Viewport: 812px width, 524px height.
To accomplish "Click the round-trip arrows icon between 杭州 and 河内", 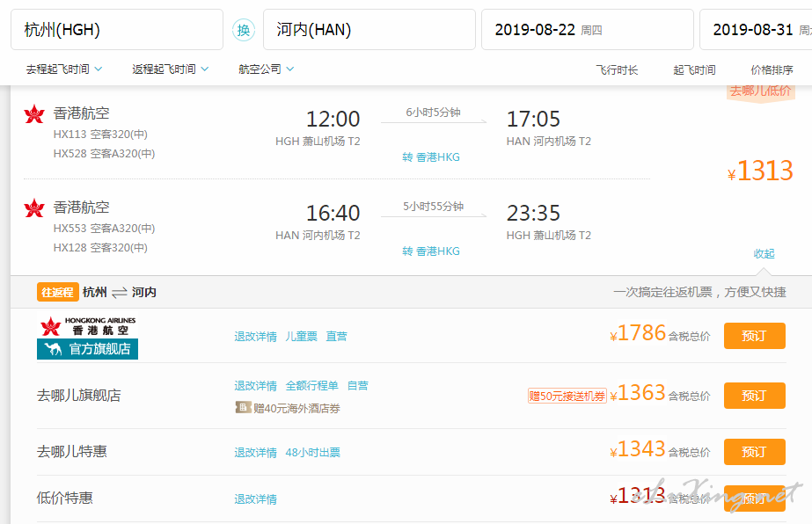I will click(x=119, y=293).
